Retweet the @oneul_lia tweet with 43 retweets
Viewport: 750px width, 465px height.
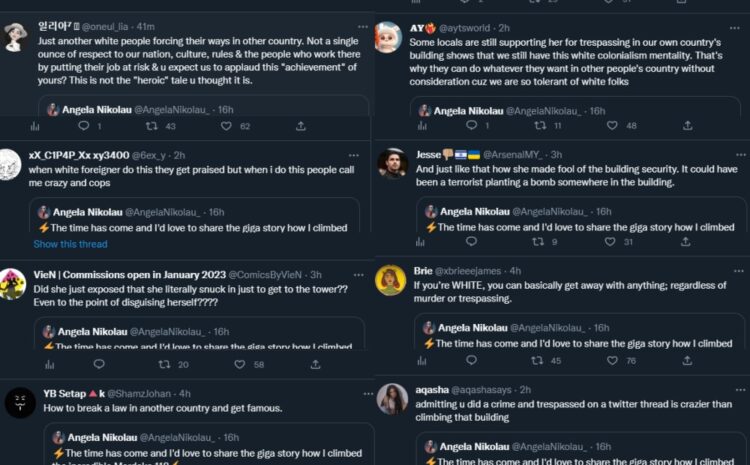pos(152,126)
